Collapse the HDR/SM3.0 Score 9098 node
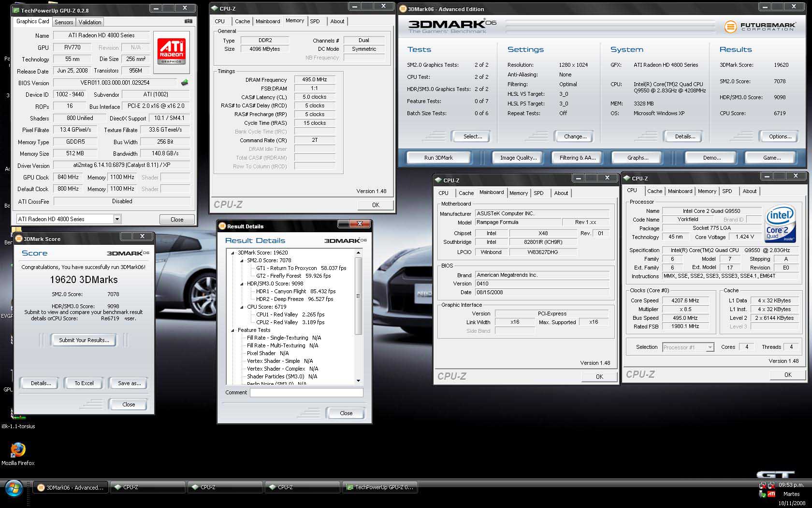 coord(242,284)
